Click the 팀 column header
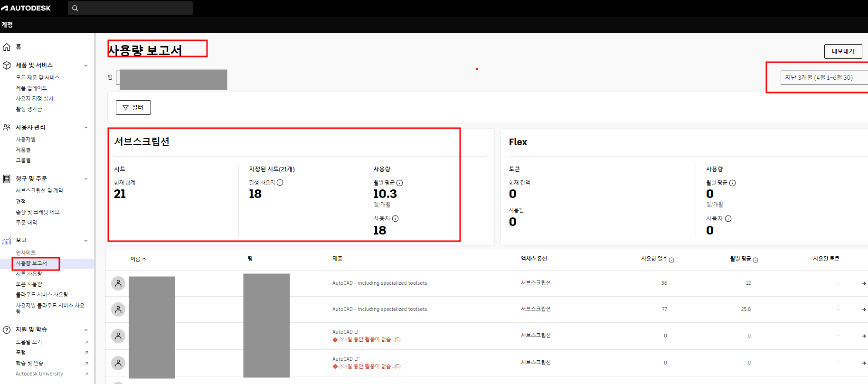 coord(250,259)
